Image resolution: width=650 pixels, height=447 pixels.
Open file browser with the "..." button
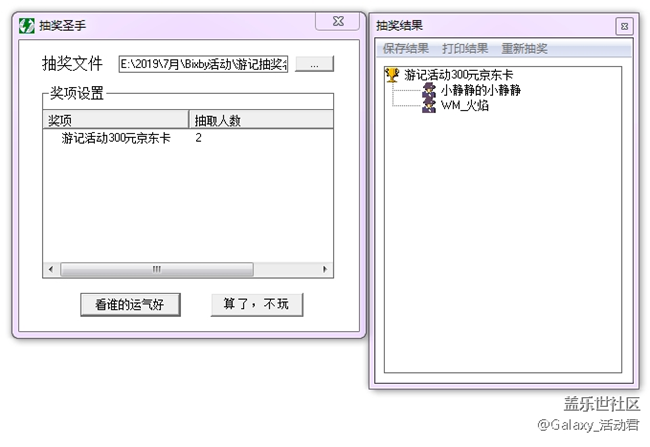click(x=314, y=64)
